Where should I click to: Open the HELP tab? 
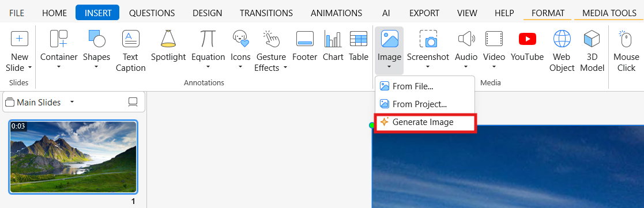tap(504, 13)
